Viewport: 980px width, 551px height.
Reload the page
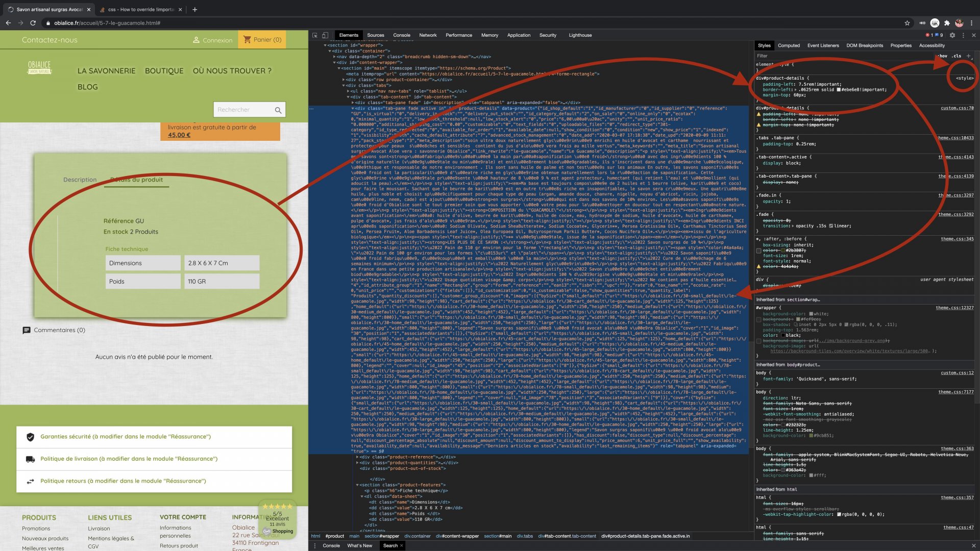(33, 23)
